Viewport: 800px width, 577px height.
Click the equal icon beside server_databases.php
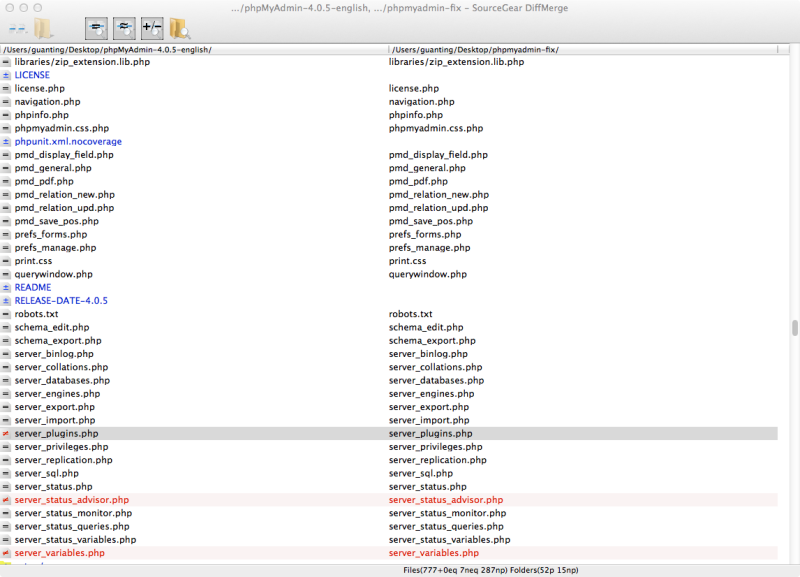pyautogui.click(x=6, y=380)
